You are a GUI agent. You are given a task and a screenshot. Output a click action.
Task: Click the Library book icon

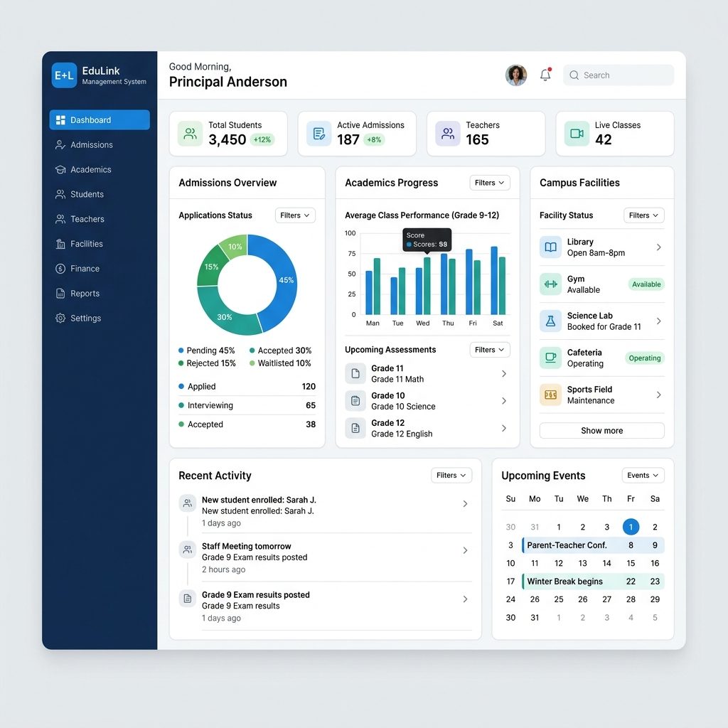coord(551,247)
